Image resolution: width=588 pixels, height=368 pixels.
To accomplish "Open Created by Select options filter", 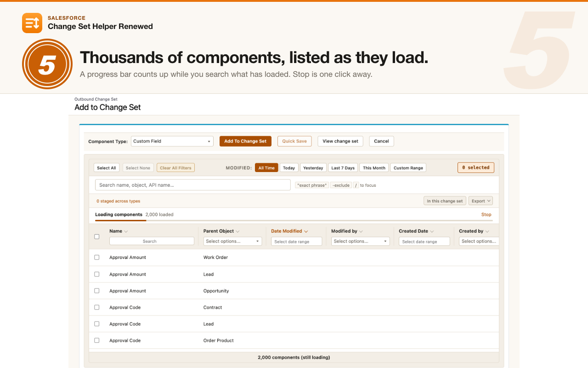I will (x=479, y=241).
